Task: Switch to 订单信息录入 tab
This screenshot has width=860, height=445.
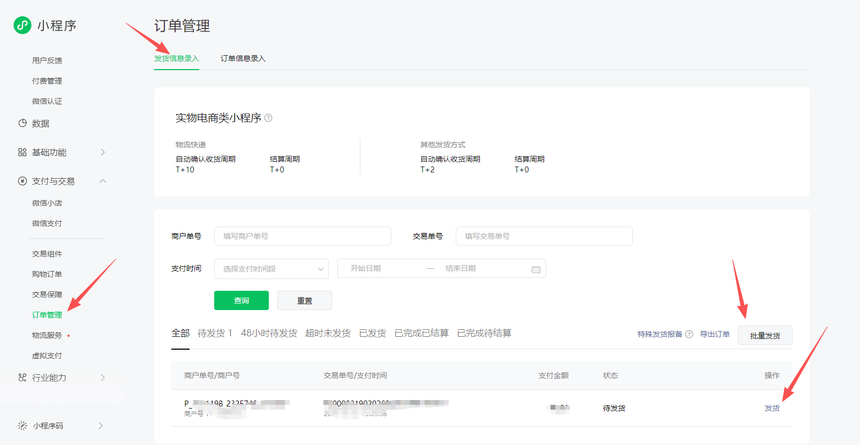Action: pyautogui.click(x=243, y=58)
